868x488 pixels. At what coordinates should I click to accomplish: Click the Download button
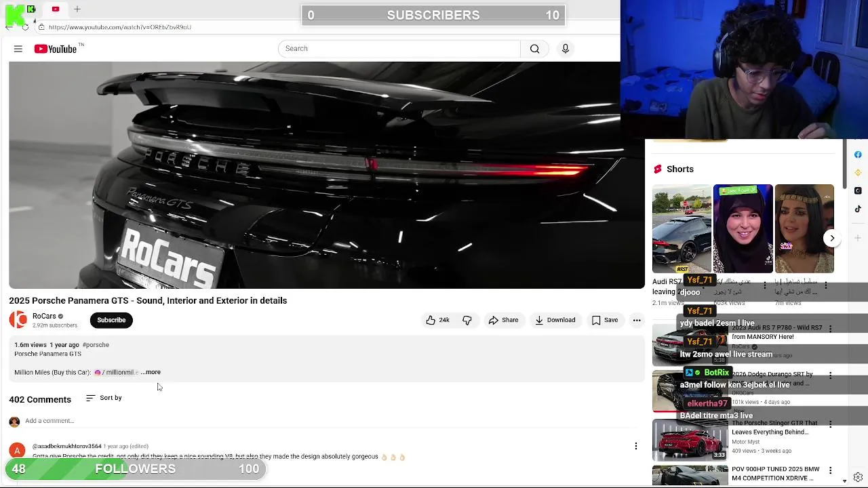point(554,320)
